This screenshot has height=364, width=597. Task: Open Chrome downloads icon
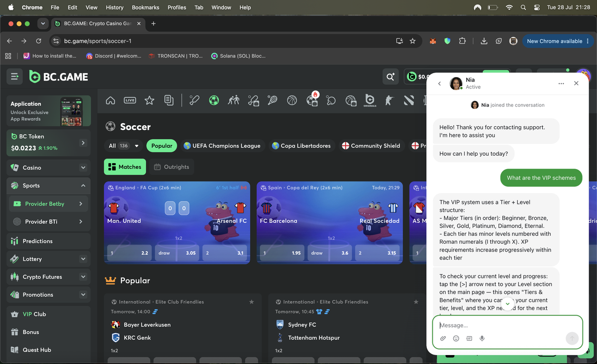pyautogui.click(x=484, y=41)
